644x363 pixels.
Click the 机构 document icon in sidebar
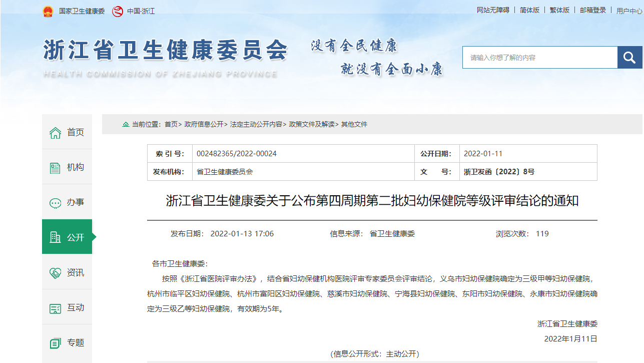55,168
